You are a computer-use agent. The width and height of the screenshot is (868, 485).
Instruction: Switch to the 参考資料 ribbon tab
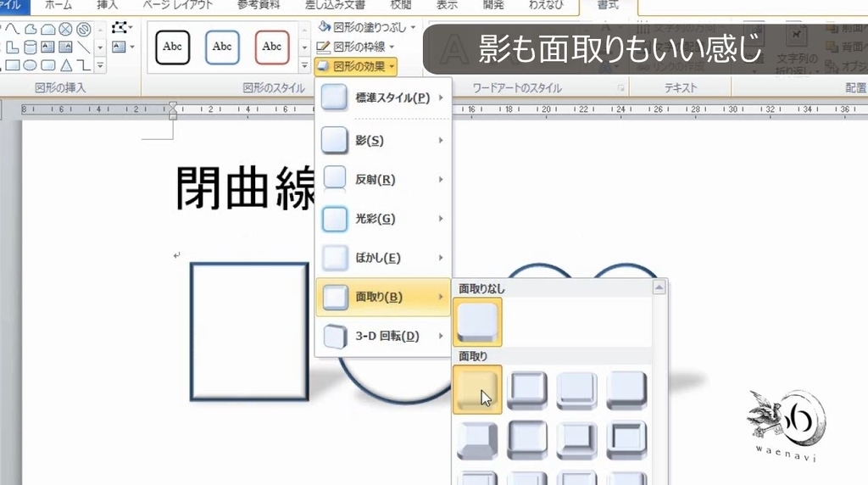point(259,6)
